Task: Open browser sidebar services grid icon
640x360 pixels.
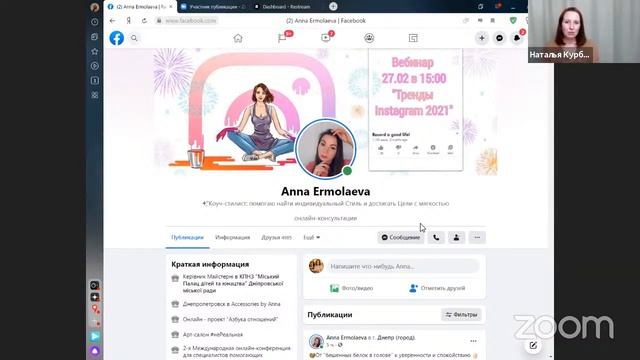Action: click(x=95, y=95)
